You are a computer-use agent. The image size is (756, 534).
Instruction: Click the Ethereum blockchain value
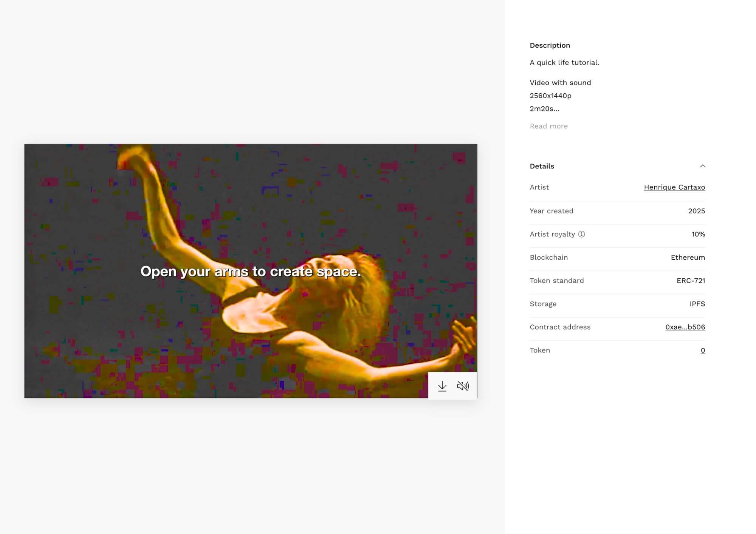click(x=688, y=258)
